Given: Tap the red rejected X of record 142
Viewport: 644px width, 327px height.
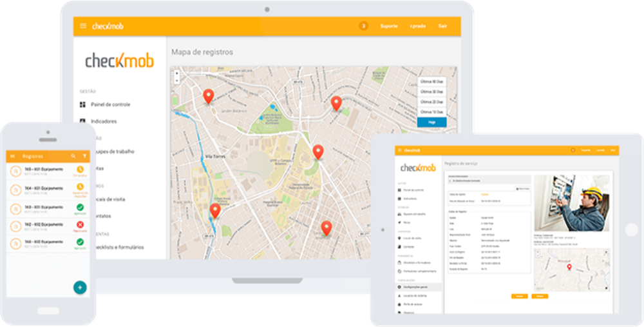Looking at the screenshot, I should pyautogui.click(x=80, y=224).
